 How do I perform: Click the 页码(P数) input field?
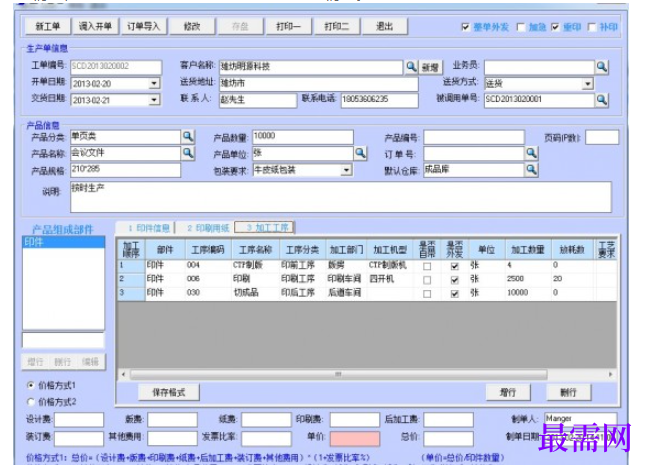tap(602, 137)
